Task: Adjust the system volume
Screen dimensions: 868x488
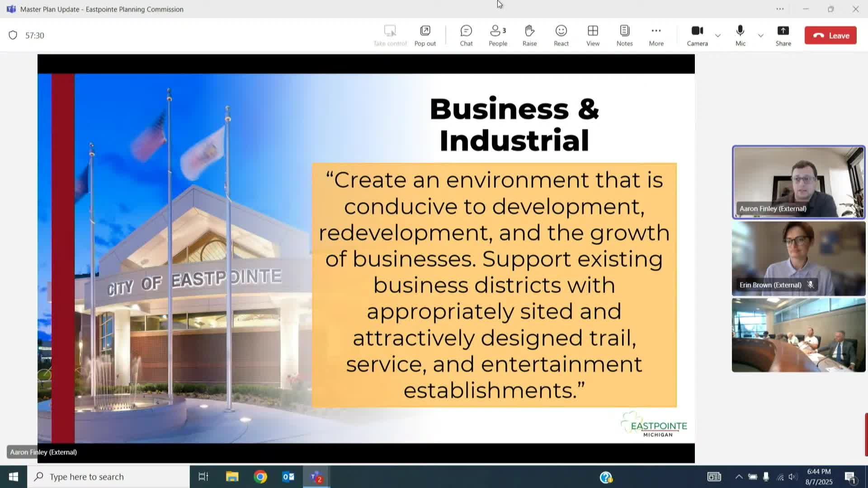Action: coord(794,477)
